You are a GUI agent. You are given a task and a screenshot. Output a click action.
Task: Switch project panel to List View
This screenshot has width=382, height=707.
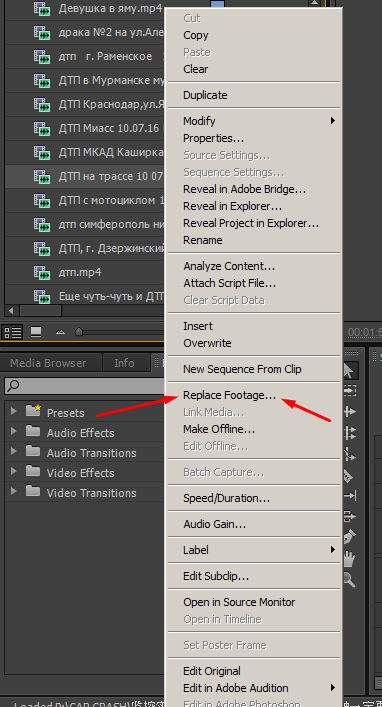coord(12,333)
